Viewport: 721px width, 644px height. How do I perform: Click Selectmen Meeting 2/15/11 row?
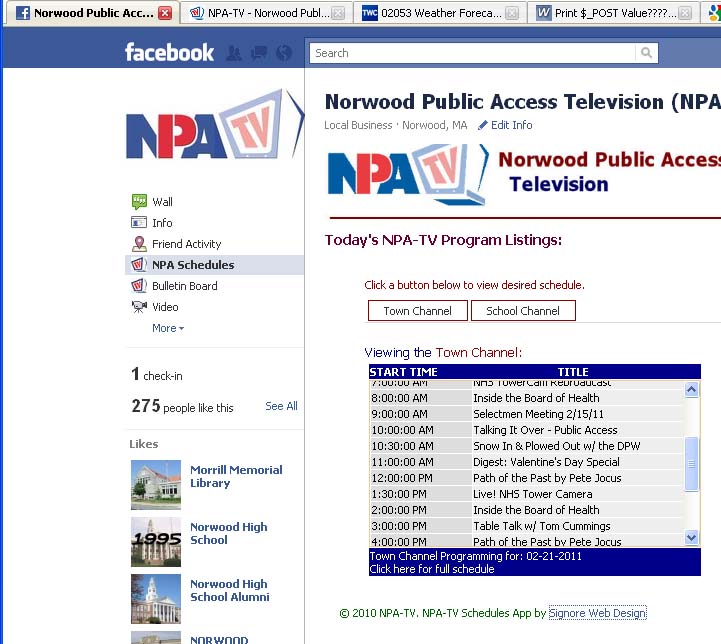pos(526,414)
